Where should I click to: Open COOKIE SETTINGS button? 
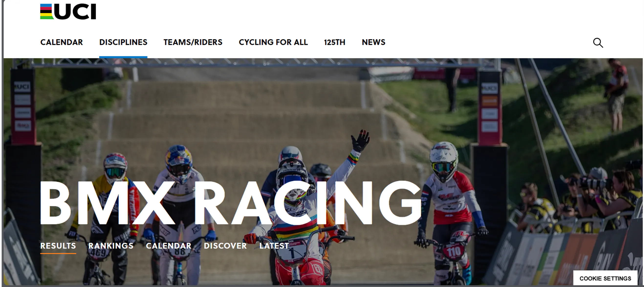click(x=605, y=278)
